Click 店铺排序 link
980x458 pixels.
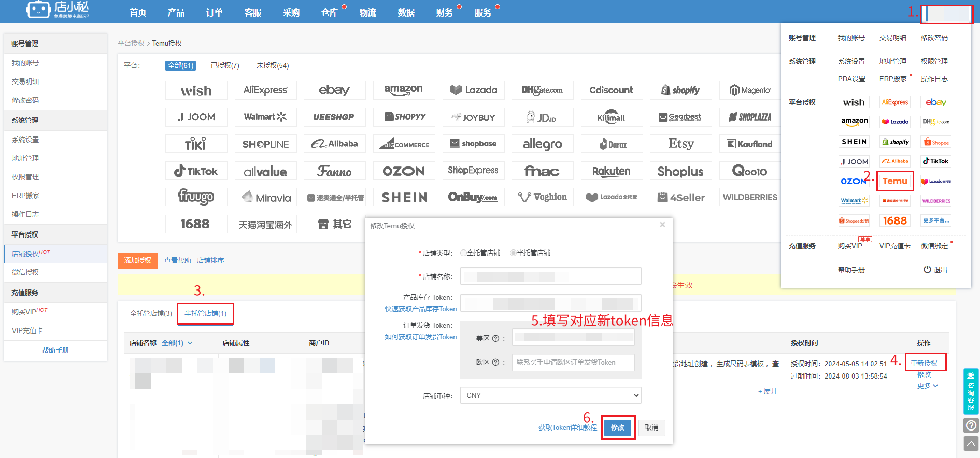[x=210, y=260]
